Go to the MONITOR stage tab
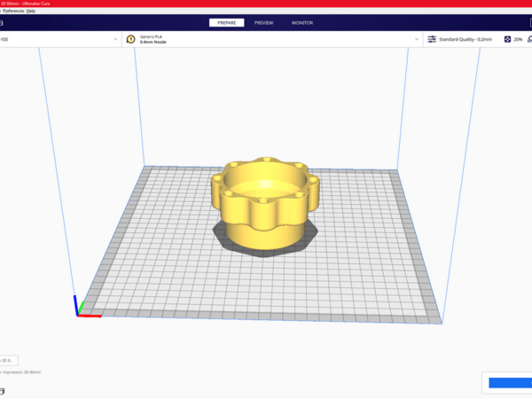Screen dimensions: 532x399 tap(302, 22)
